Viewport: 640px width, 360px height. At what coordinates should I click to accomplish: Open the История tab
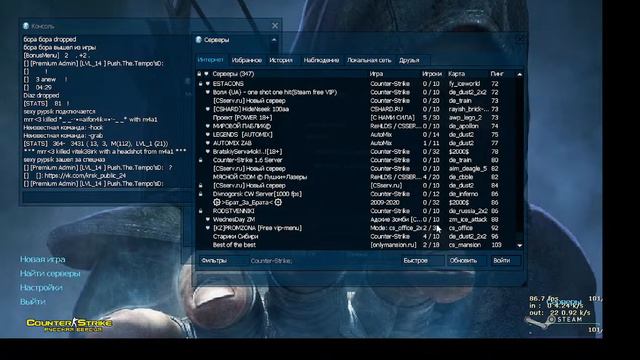pyautogui.click(x=281, y=60)
